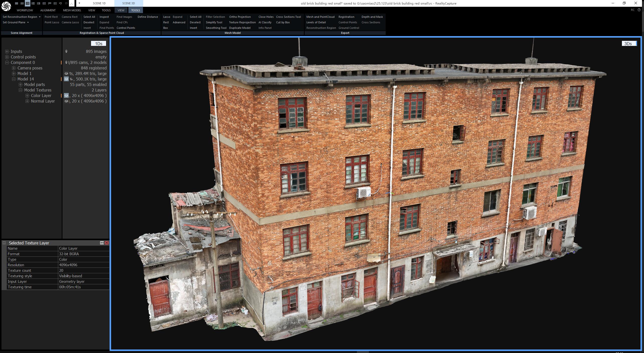Expand the Inputs tree node

(x=7, y=51)
